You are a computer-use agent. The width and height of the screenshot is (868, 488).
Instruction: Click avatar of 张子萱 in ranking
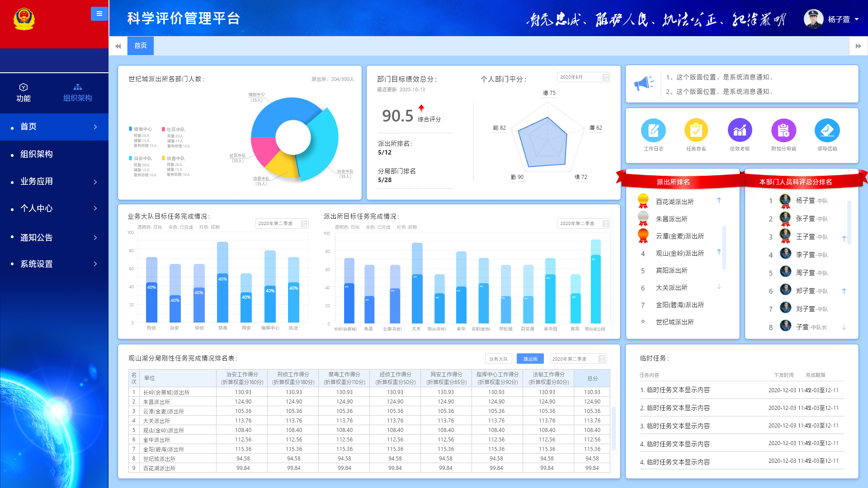[785, 219]
